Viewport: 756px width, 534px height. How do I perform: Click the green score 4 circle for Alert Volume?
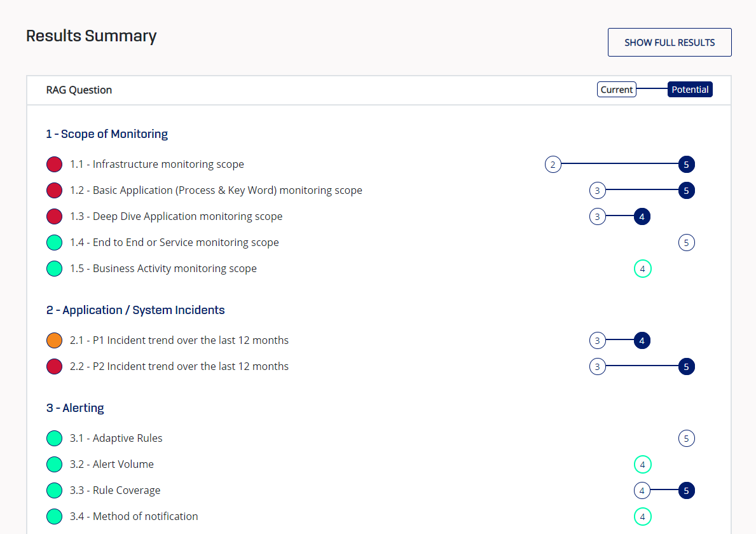click(x=642, y=464)
